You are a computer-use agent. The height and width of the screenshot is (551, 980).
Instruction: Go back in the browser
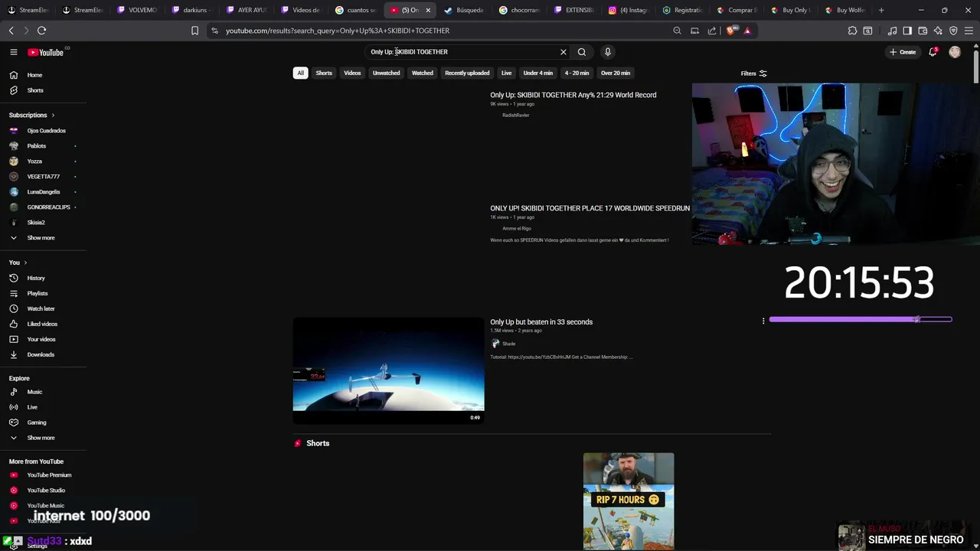tap(11, 31)
